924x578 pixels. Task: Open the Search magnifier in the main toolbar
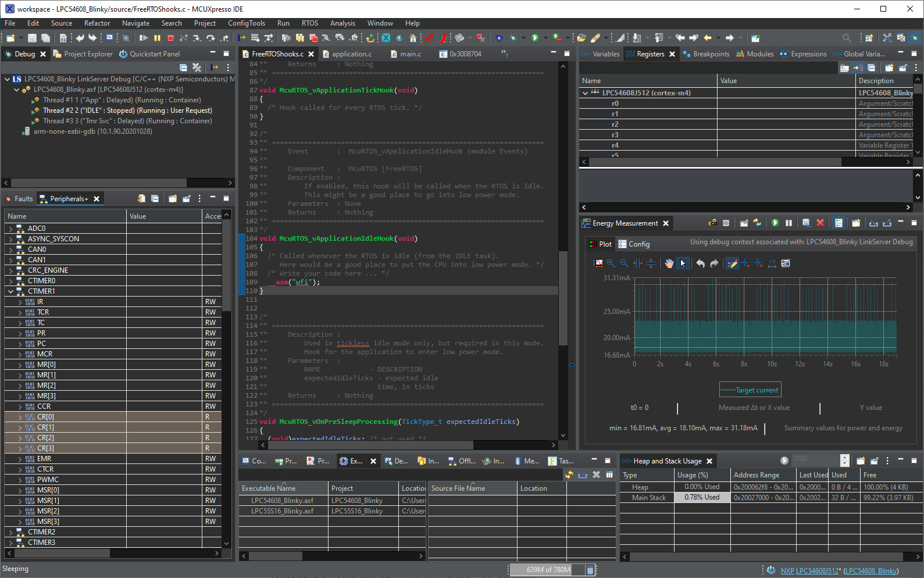(847, 38)
